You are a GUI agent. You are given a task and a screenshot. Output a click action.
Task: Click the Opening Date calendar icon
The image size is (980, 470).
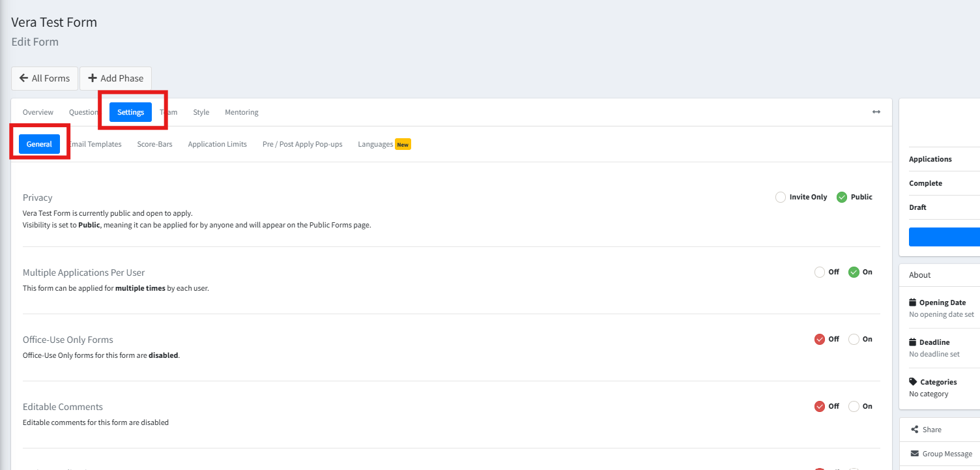coord(913,302)
